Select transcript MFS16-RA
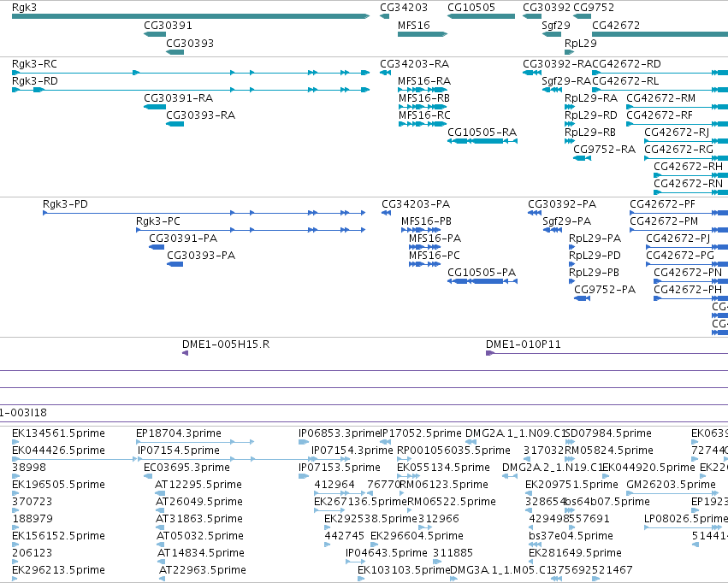This screenshot has width=728, height=583. 423,90
